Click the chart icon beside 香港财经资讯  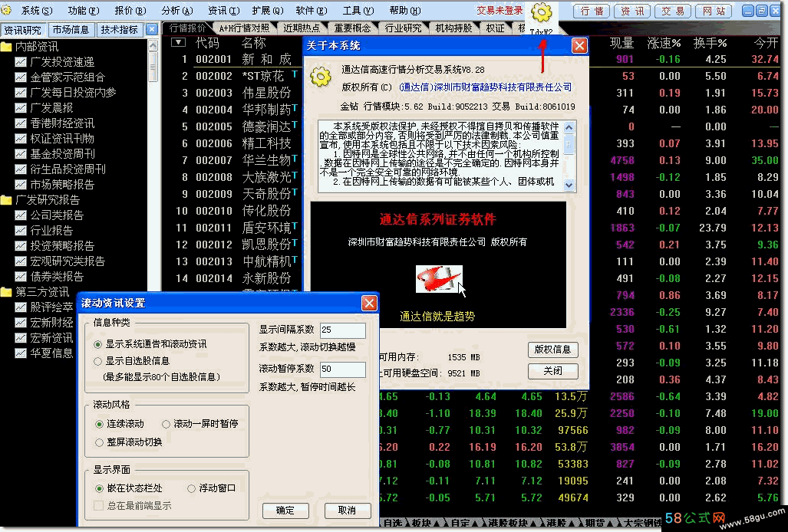click(x=21, y=123)
